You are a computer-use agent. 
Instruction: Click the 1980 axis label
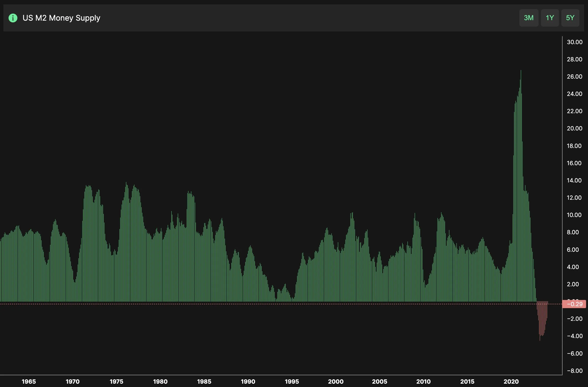click(x=160, y=381)
